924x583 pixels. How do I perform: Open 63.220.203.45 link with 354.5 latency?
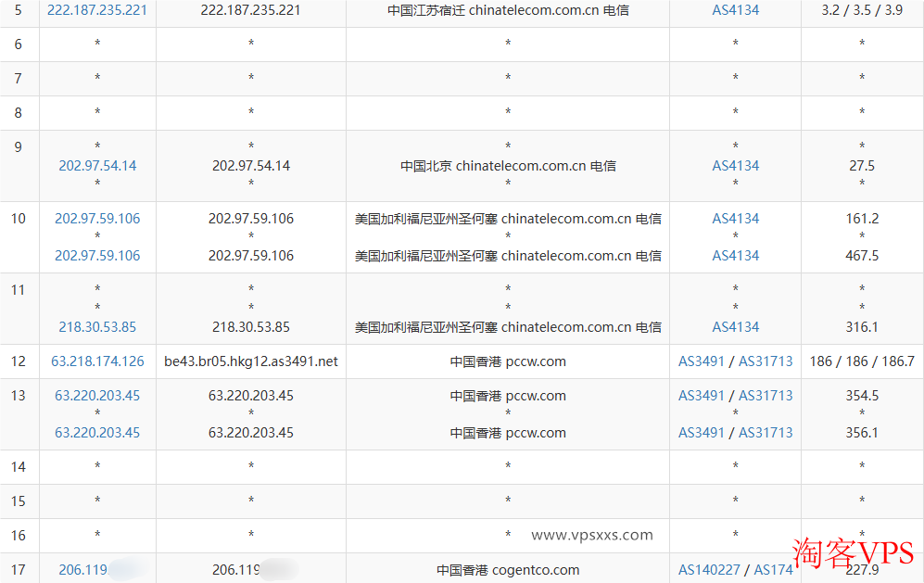coord(97,396)
